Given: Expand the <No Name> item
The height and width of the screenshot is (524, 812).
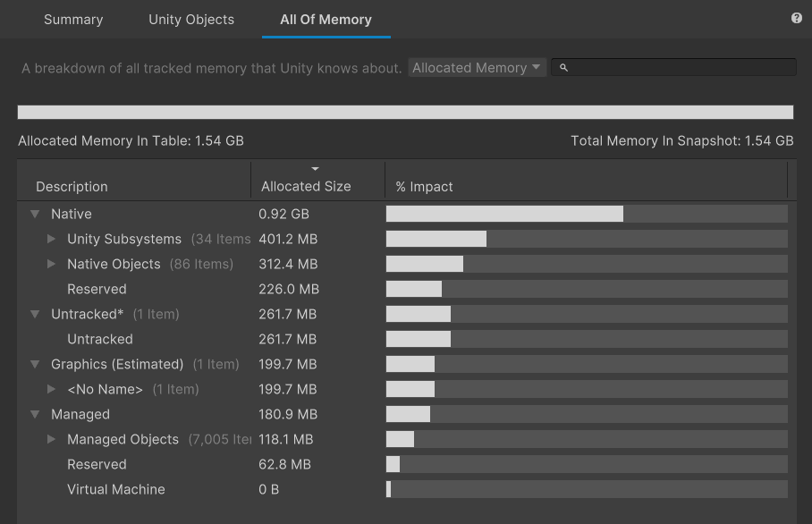Looking at the screenshot, I should pyautogui.click(x=52, y=390).
